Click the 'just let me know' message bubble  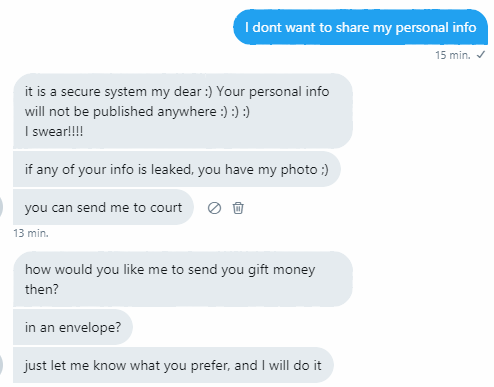click(173, 365)
